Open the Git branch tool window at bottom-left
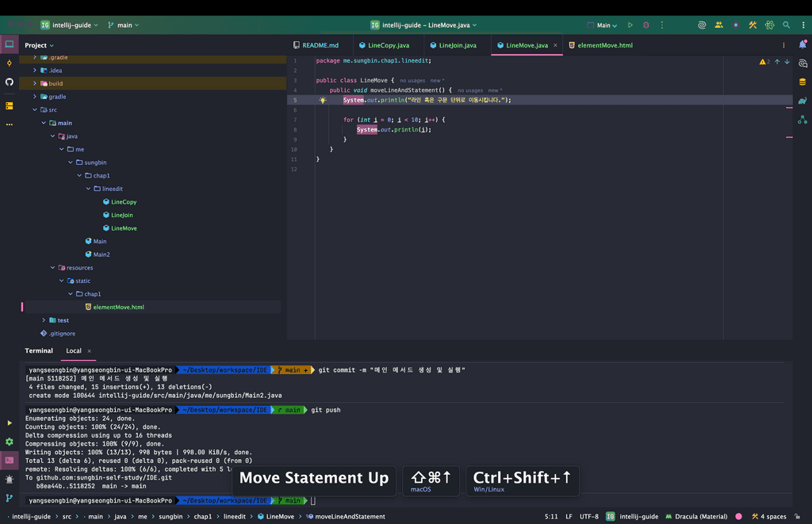 tap(10, 499)
